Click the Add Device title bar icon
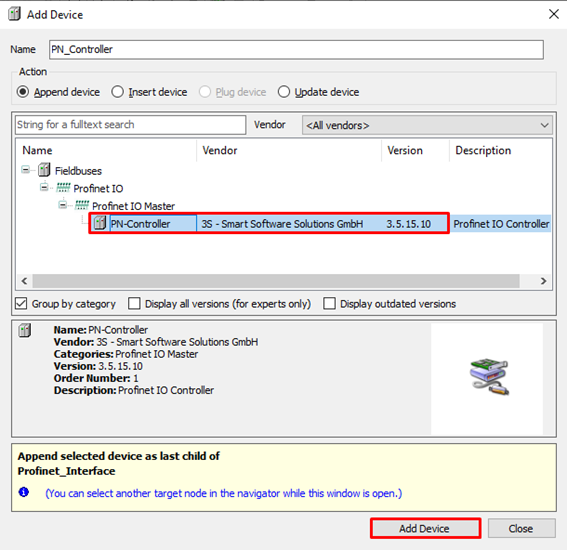 tap(14, 14)
